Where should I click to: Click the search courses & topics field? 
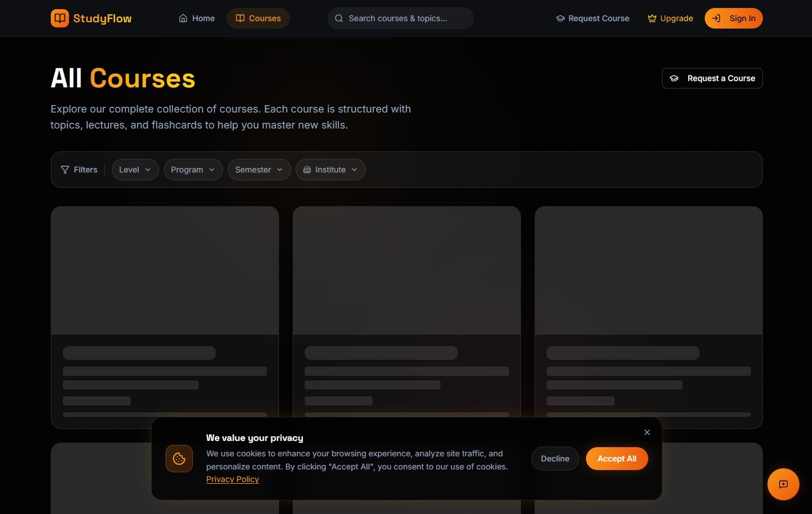tap(401, 18)
